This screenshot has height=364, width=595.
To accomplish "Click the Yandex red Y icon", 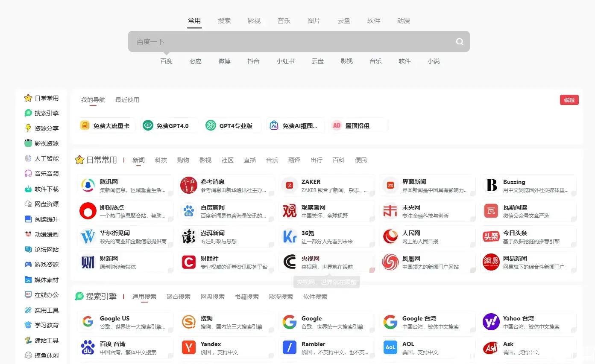I will pos(189,348).
